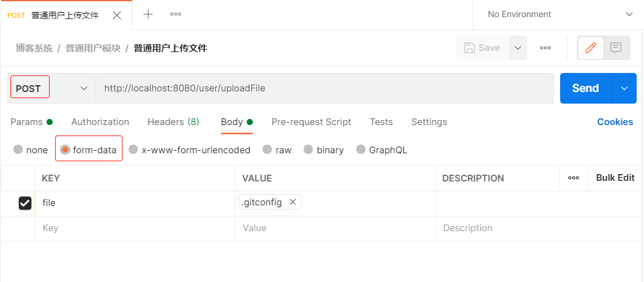The width and height of the screenshot is (644, 282).
Task: Click Bulk Edit
Action: point(615,178)
